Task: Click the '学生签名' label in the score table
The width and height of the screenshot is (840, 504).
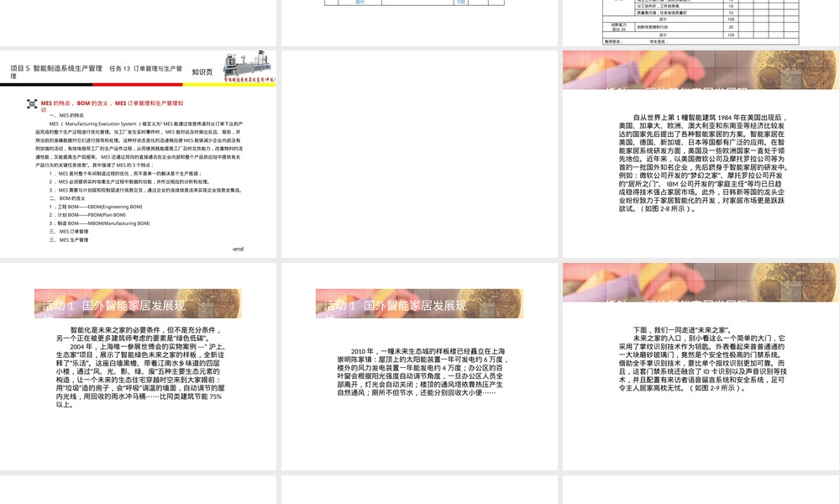Action: coord(658,42)
